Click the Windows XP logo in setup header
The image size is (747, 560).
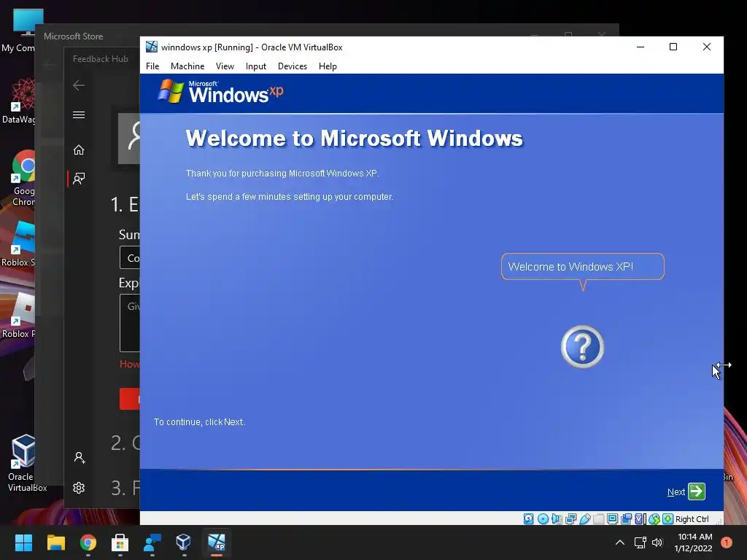coord(220,91)
